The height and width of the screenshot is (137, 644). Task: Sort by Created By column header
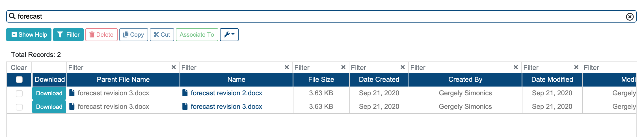[x=465, y=79]
